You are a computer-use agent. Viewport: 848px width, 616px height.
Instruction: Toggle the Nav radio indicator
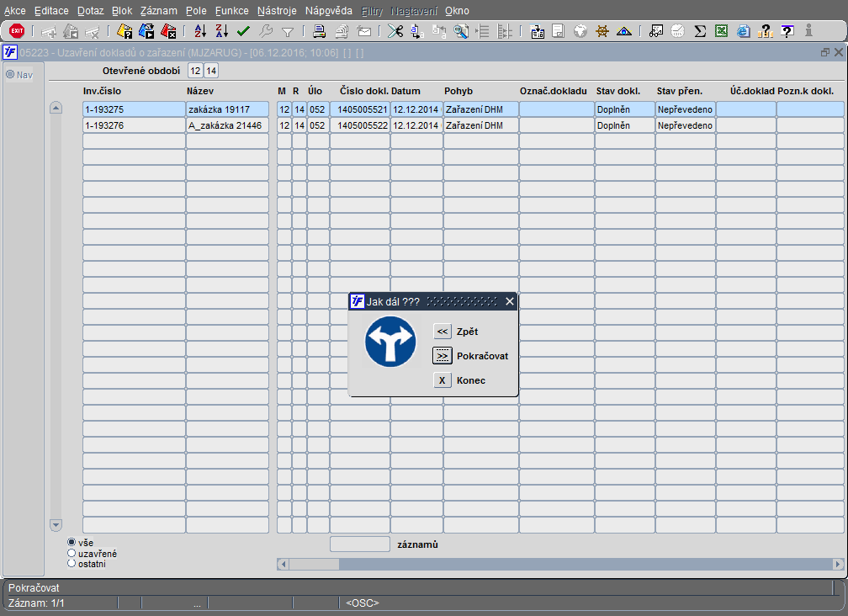[10, 74]
